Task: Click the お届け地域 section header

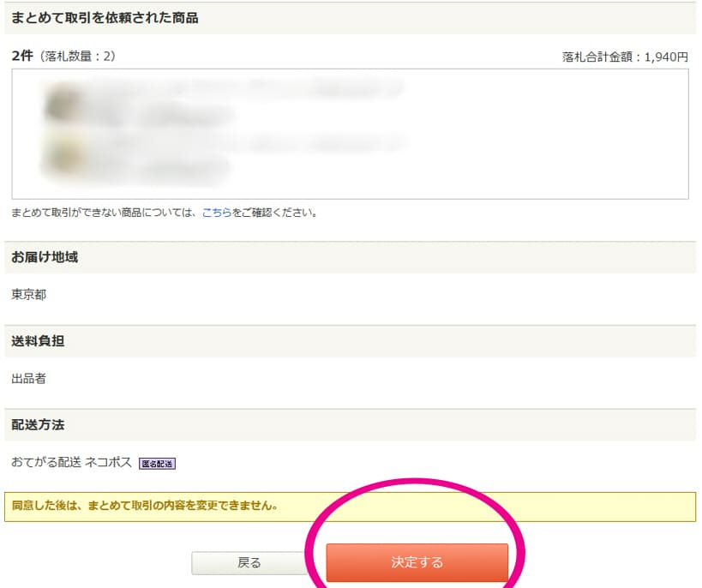Action: click(45, 257)
